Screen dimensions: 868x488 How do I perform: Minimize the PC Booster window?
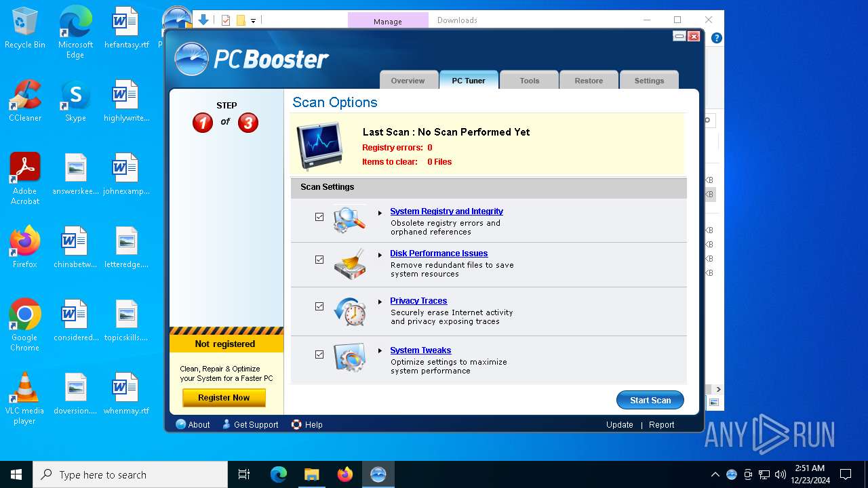pos(679,36)
